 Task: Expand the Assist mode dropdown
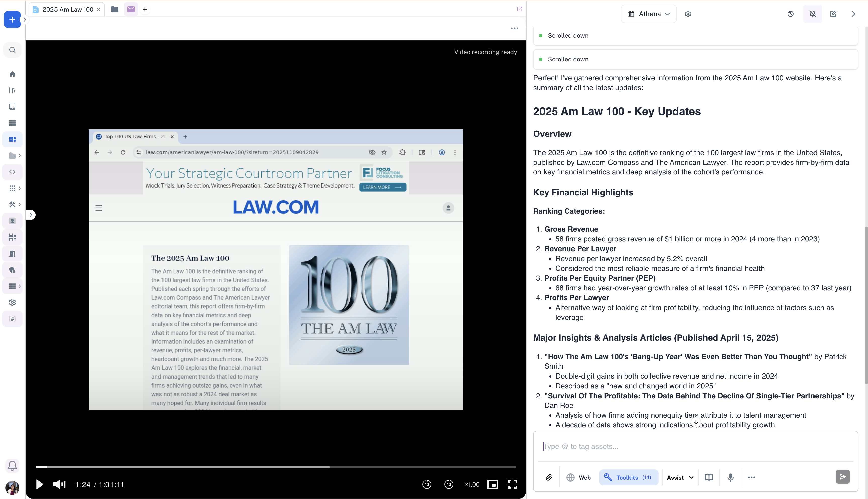tap(680, 477)
